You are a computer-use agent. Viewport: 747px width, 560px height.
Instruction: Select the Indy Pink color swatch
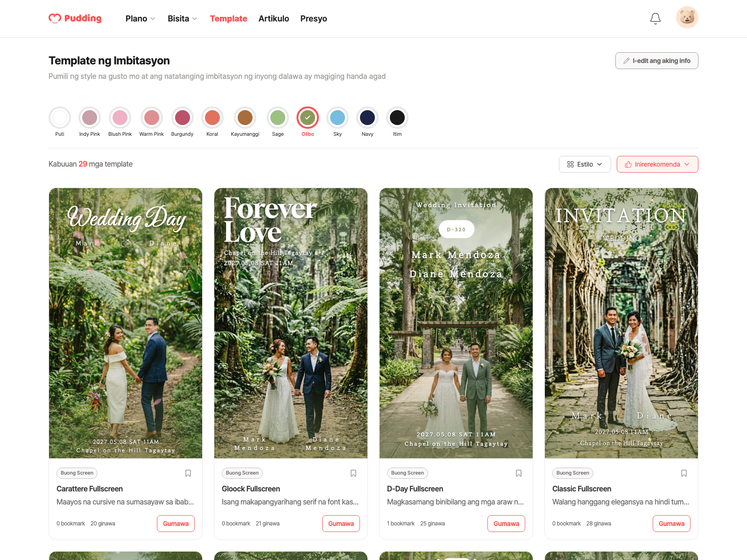point(90,118)
